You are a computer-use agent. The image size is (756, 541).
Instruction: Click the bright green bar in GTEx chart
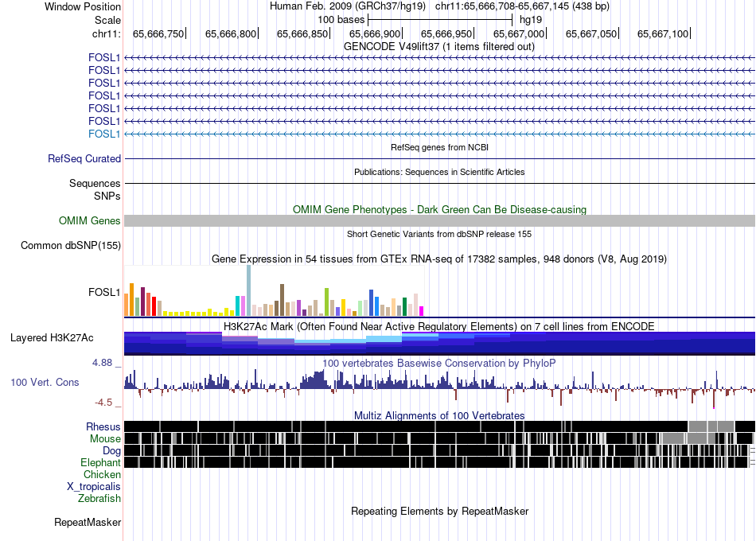pyautogui.click(x=327, y=302)
